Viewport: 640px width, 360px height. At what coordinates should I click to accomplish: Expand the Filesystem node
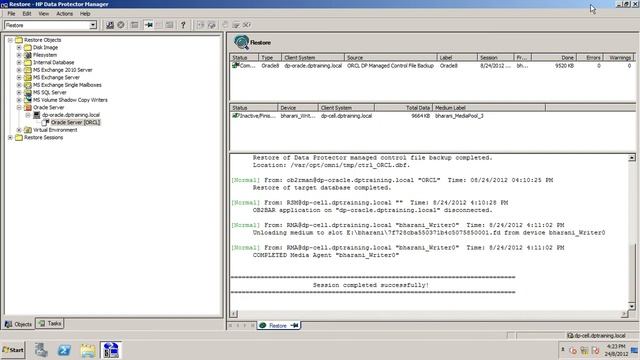tap(19, 55)
